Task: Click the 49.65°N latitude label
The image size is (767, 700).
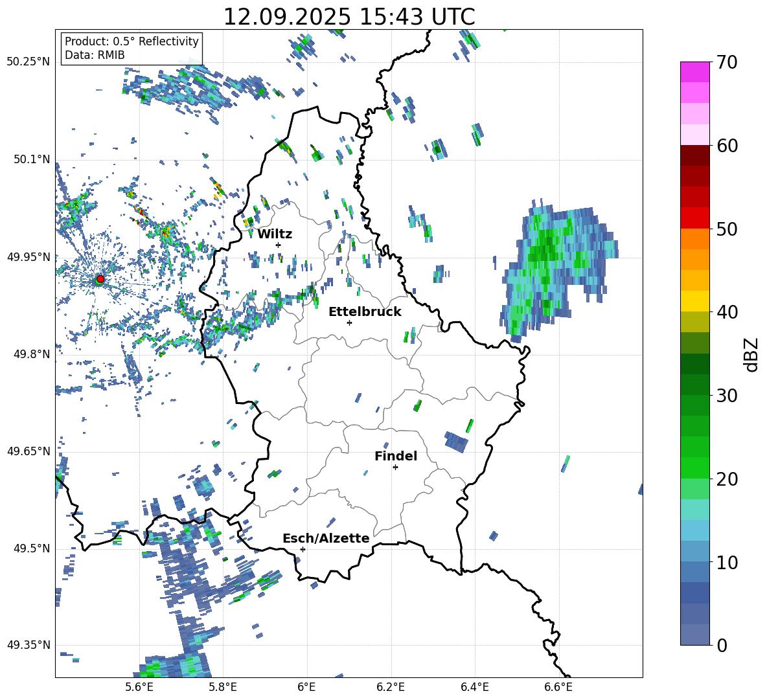Action: coord(29,451)
